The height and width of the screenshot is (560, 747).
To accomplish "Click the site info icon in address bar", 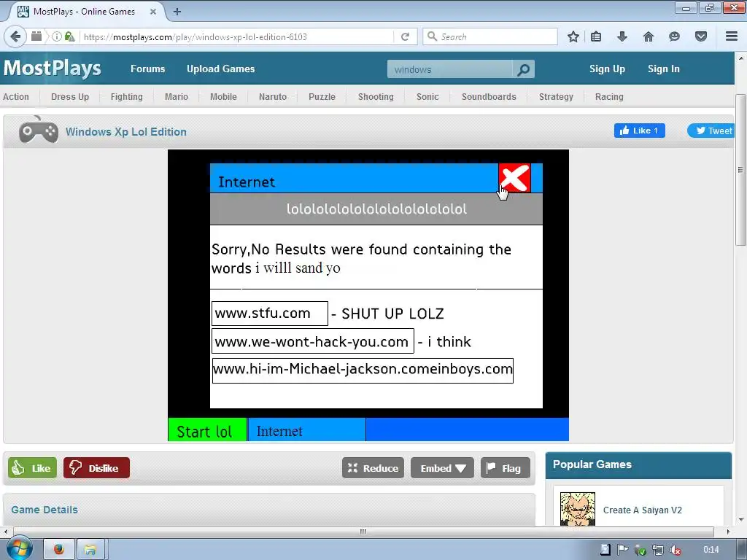I will tap(56, 36).
